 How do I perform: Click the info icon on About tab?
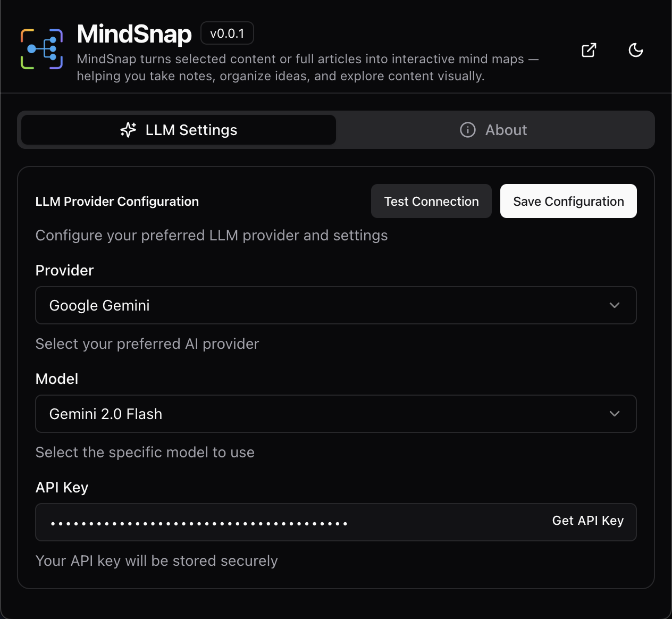click(x=468, y=130)
